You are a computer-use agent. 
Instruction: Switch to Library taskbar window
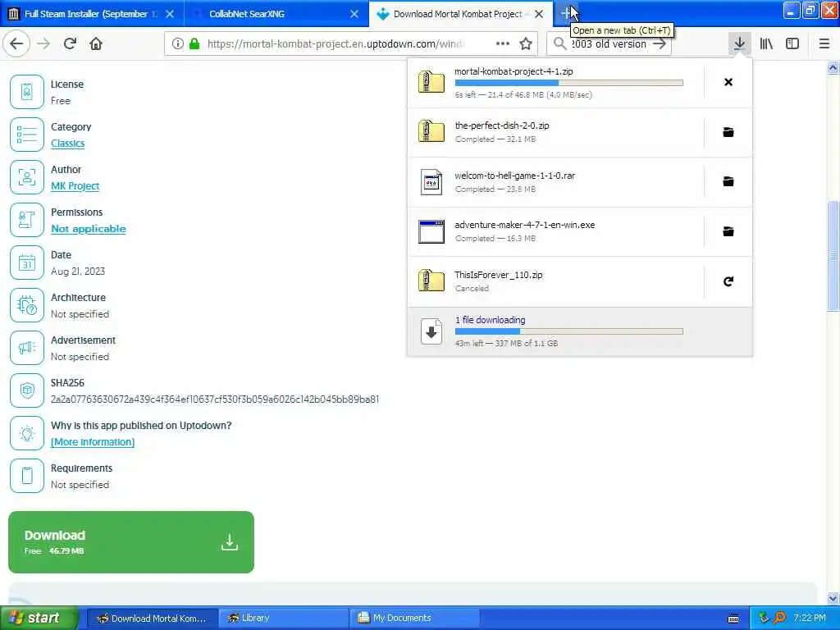pyautogui.click(x=283, y=618)
